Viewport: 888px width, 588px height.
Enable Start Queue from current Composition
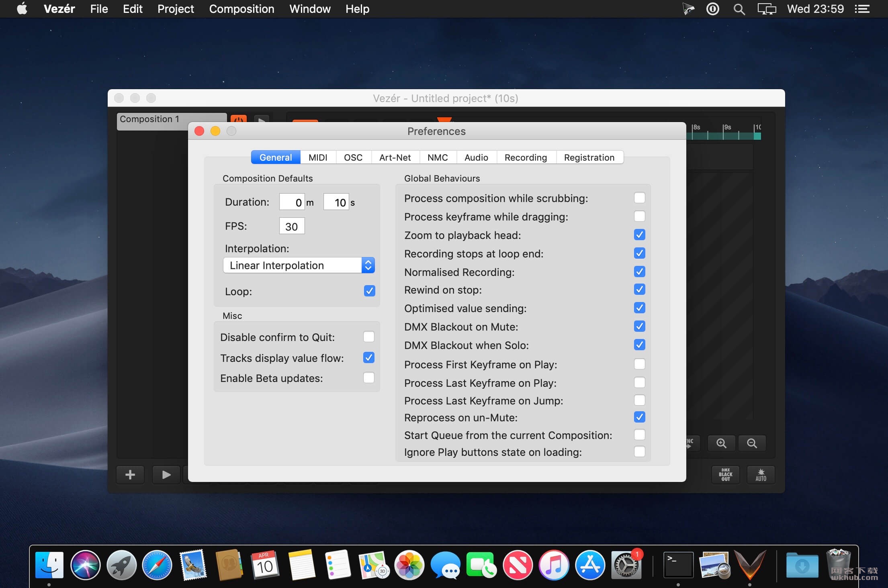click(639, 435)
